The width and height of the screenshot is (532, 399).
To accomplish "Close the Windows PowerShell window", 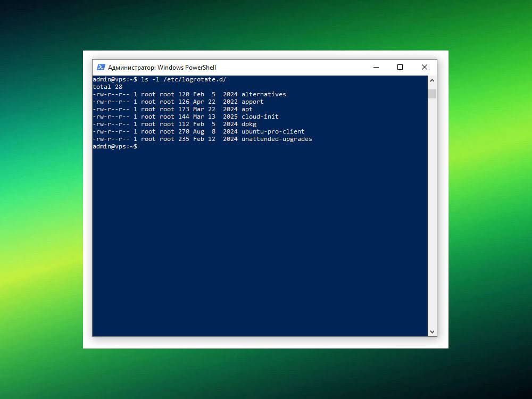I will [424, 67].
